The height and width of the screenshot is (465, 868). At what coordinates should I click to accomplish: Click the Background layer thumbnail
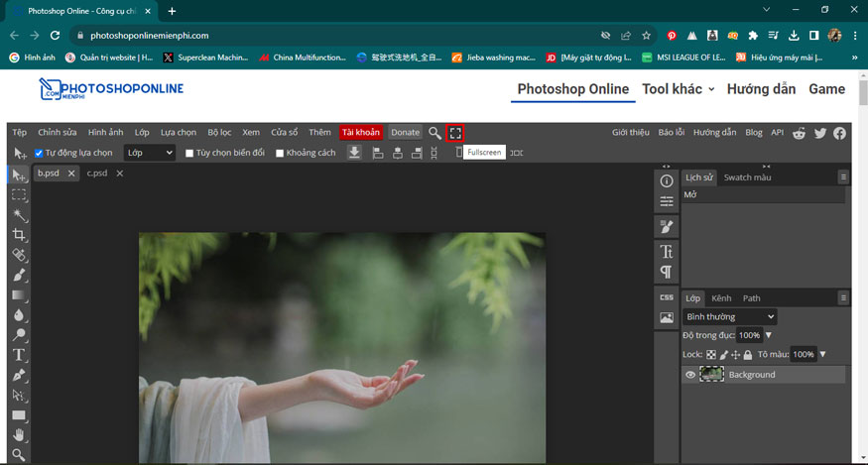pos(711,375)
